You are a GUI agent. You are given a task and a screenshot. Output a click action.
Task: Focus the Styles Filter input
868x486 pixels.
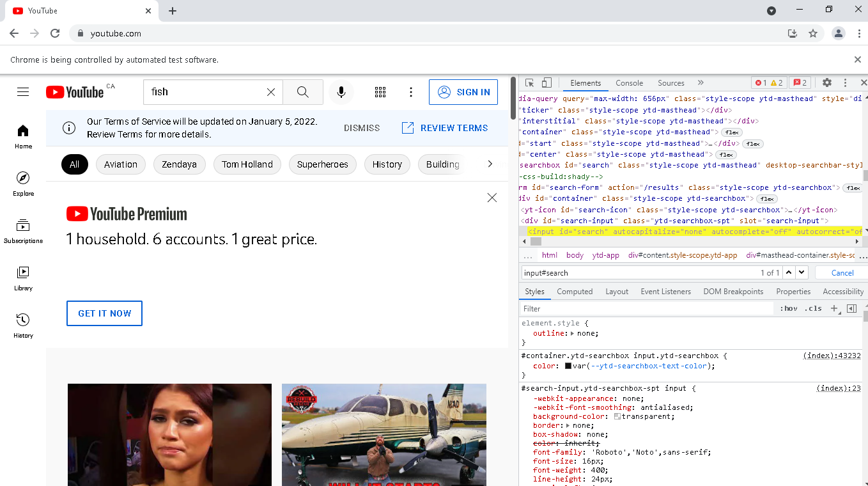tap(647, 308)
